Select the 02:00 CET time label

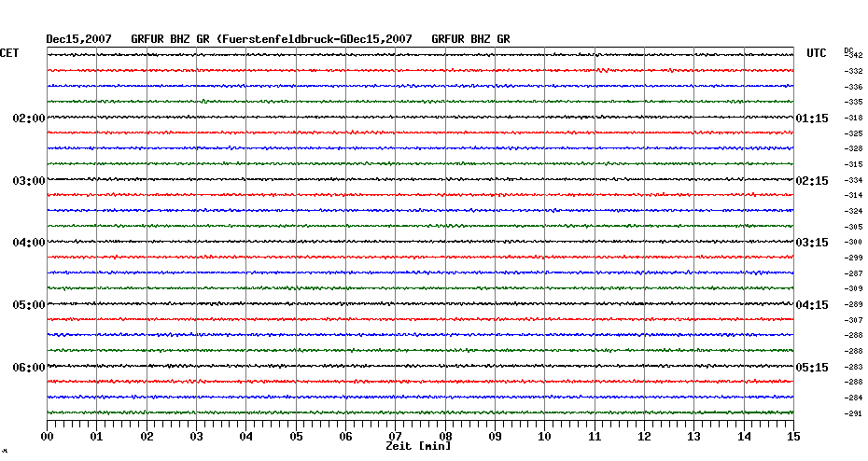tap(29, 119)
